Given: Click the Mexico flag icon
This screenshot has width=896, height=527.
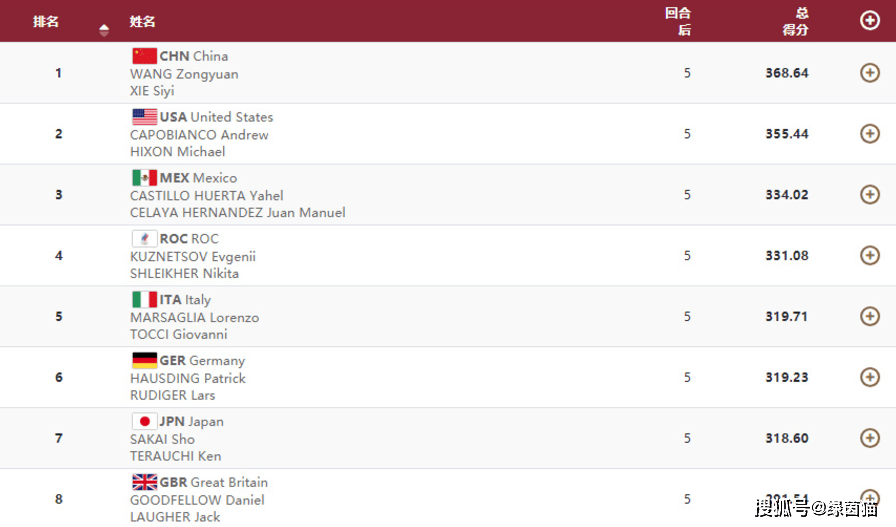Looking at the screenshot, I should (x=144, y=178).
